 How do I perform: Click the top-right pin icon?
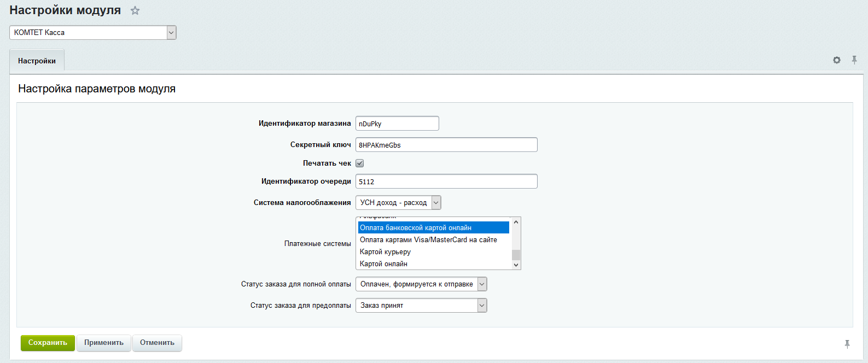pos(854,60)
